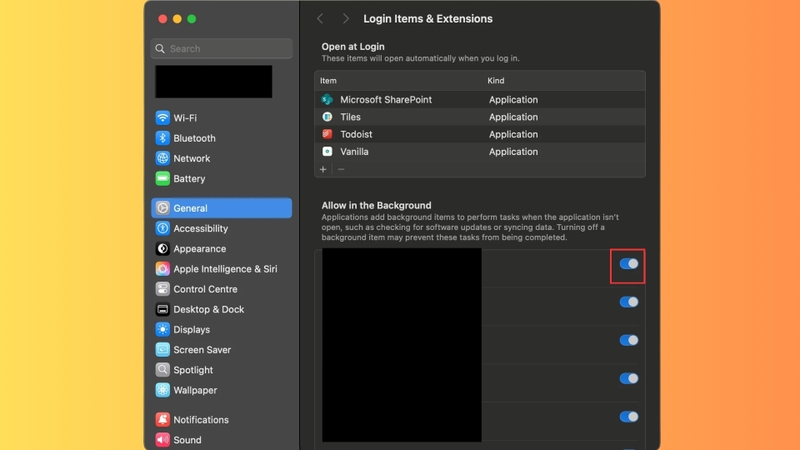The height and width of the screenshot is (450, 800).
Task: Click the General gear icon
Action: click(x=162, y=208)
